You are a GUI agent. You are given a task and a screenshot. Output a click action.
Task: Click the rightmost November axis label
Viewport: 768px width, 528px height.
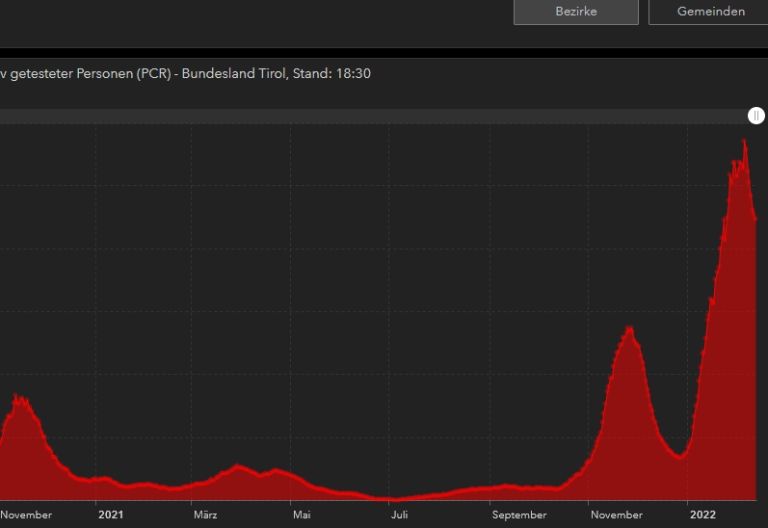point(617,515)
